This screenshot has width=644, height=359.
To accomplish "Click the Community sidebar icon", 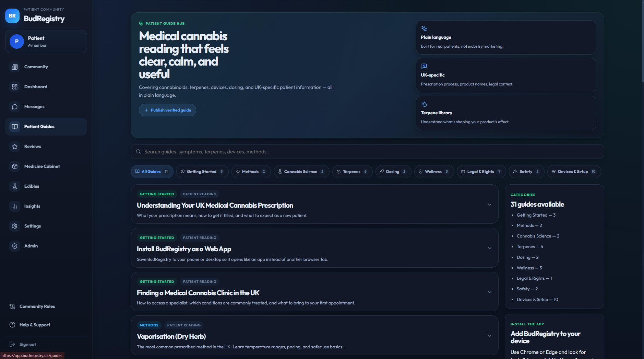I will [15, 67].
